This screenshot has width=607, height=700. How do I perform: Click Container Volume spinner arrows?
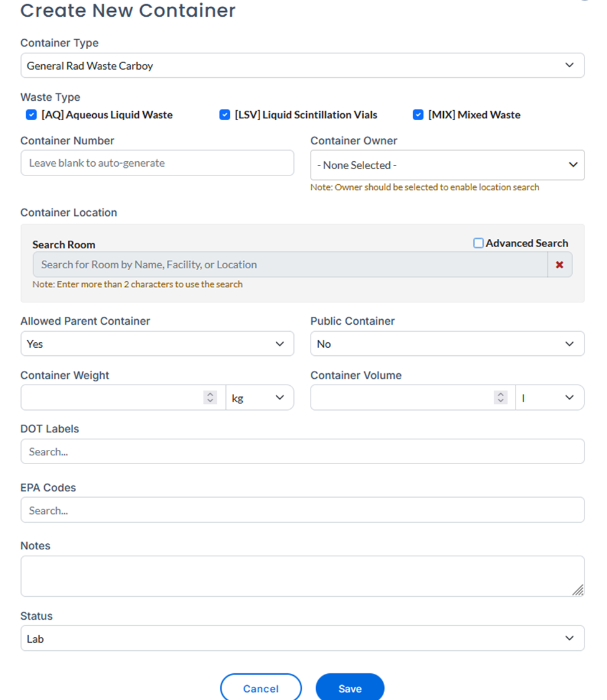point(501,398)
